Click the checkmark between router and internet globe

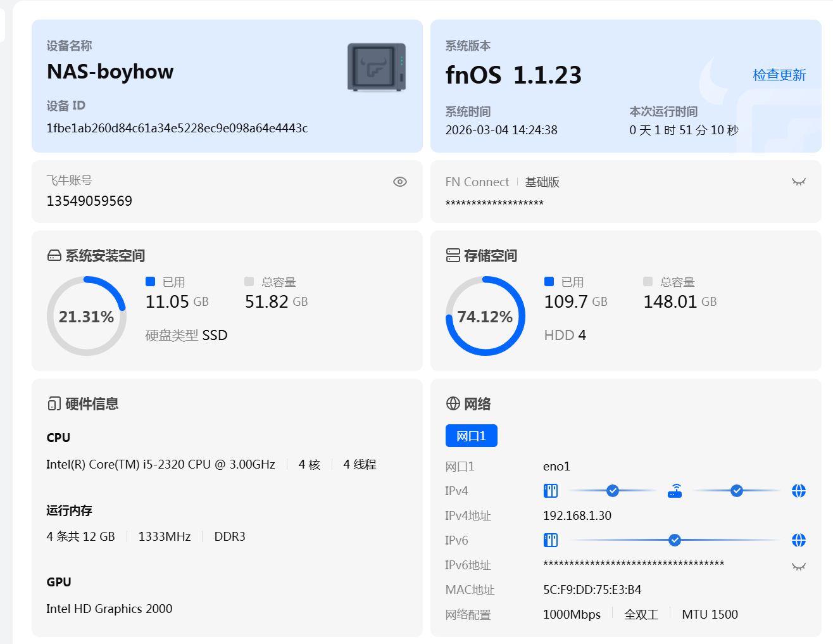click(736, 491)
